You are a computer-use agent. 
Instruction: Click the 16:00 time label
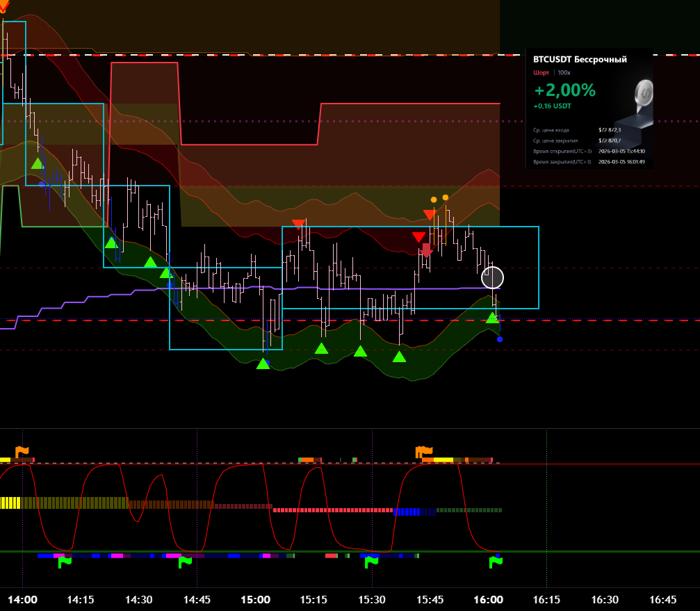pos(488,599)
